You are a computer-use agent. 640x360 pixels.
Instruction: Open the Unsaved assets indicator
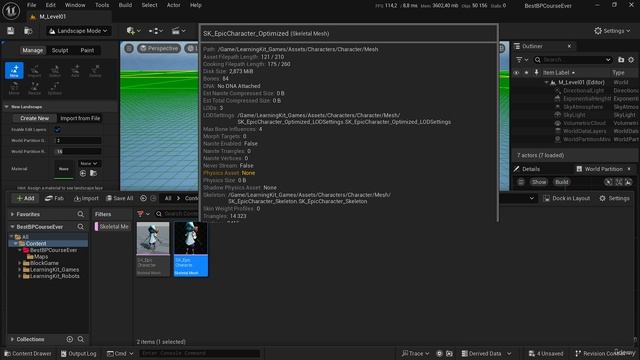[x=546, y=353]
